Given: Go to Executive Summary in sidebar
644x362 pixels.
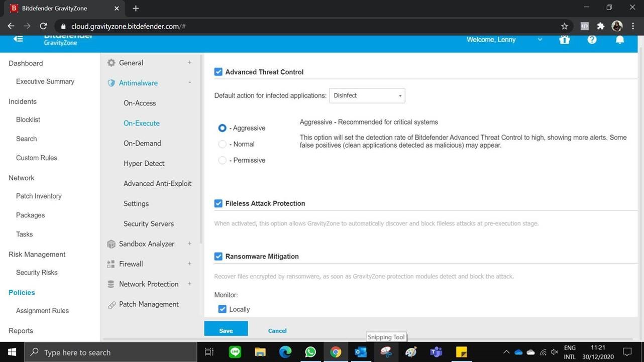Looking at the screenshot, I should (45, 81).
